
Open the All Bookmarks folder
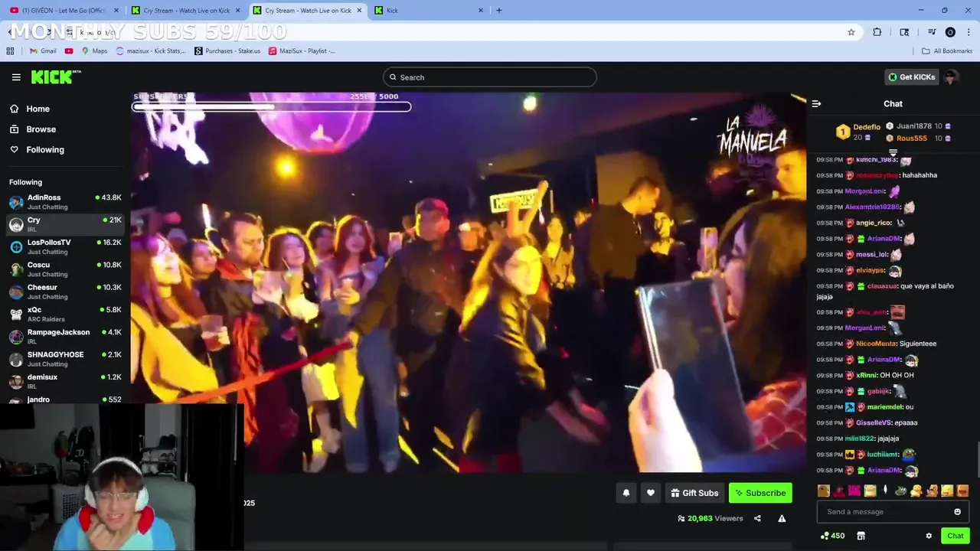[947, 51]
